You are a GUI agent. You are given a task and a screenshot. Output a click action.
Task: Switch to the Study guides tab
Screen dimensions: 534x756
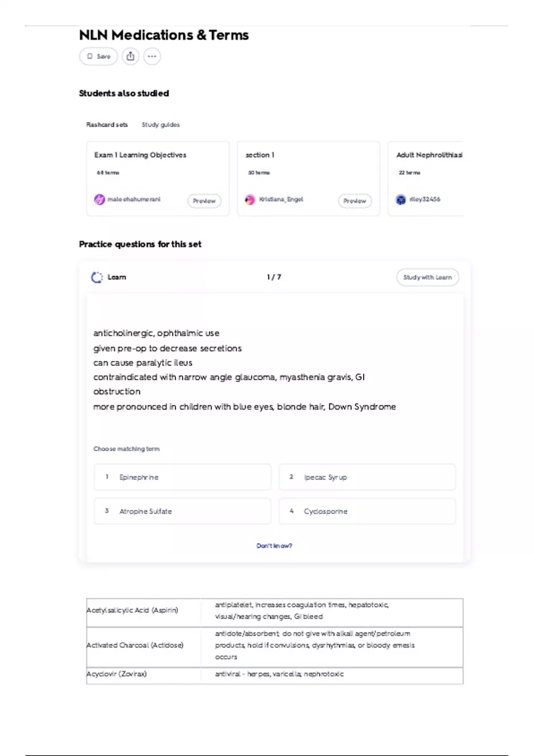click(x=161, y=125)
